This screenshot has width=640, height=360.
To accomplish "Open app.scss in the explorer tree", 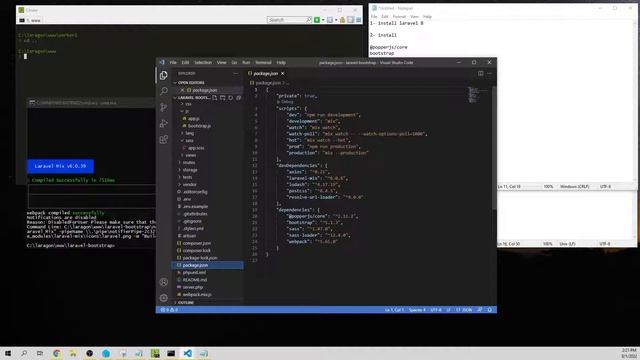I will [x=196, y=148].
